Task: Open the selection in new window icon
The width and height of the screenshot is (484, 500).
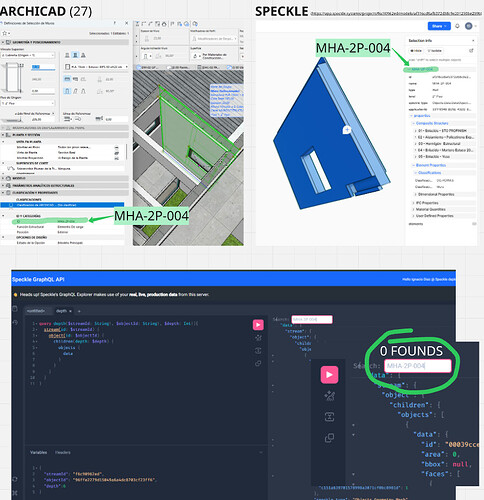Action: [x=471, y=51]
